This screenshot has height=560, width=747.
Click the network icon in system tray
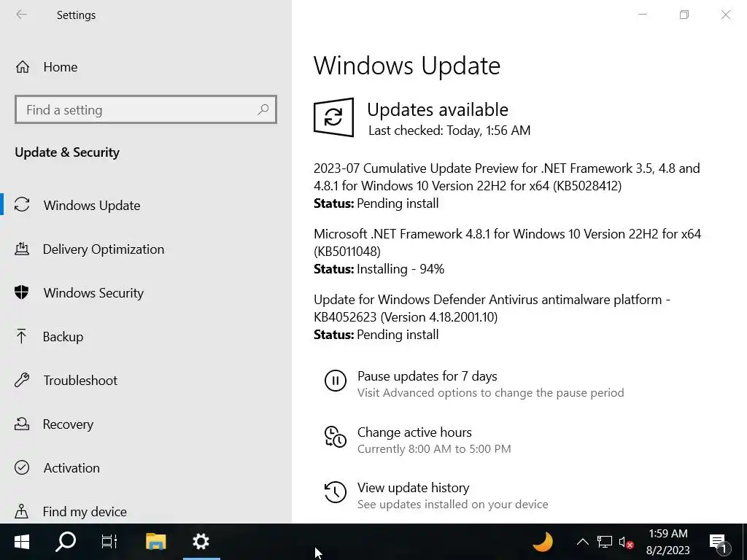click(605, 542)
